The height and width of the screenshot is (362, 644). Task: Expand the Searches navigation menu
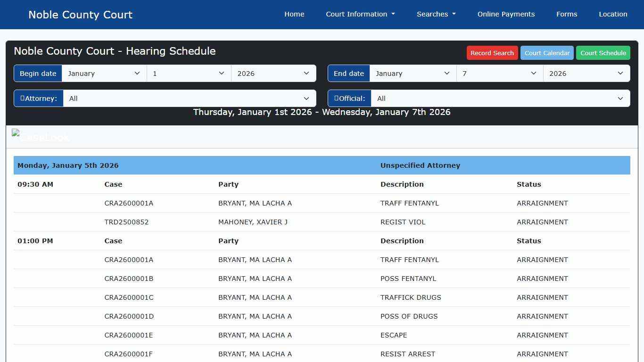436,14
